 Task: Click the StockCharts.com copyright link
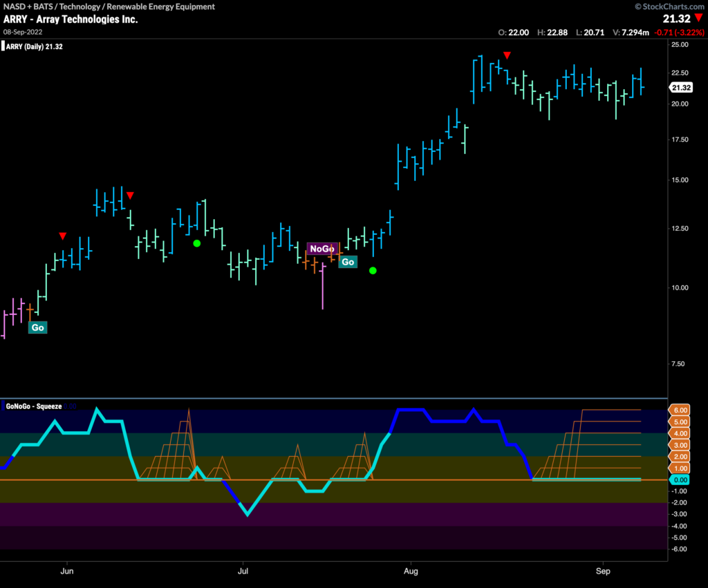point(670,6)
